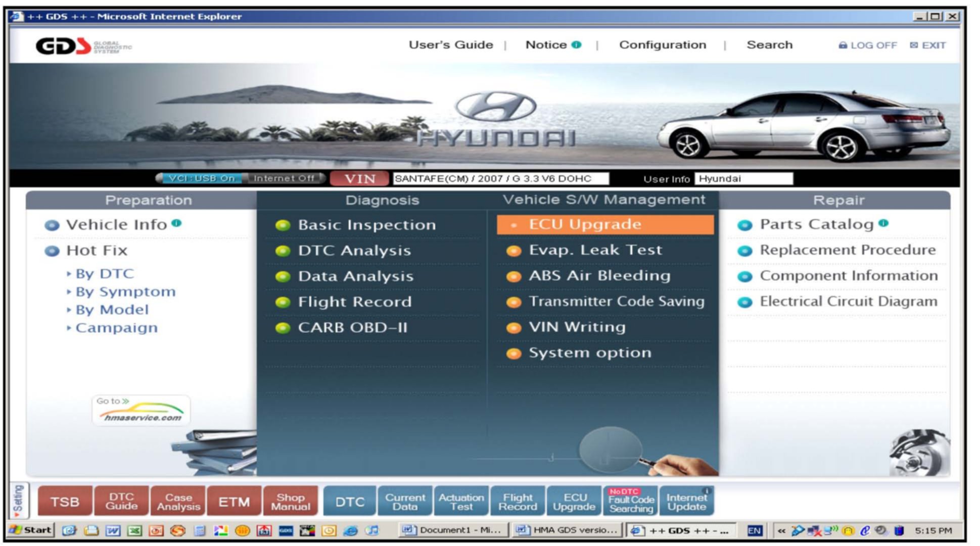The width and height of the screenshot is (980, 546).
Task: Toggle the Internet Off indicator
Action: click(284, 178)
